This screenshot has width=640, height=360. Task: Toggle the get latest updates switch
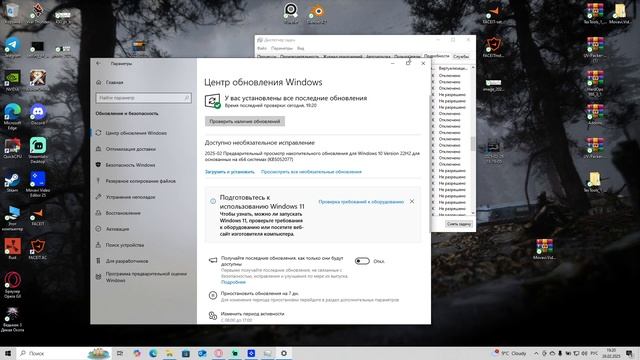tap(362, 261)
